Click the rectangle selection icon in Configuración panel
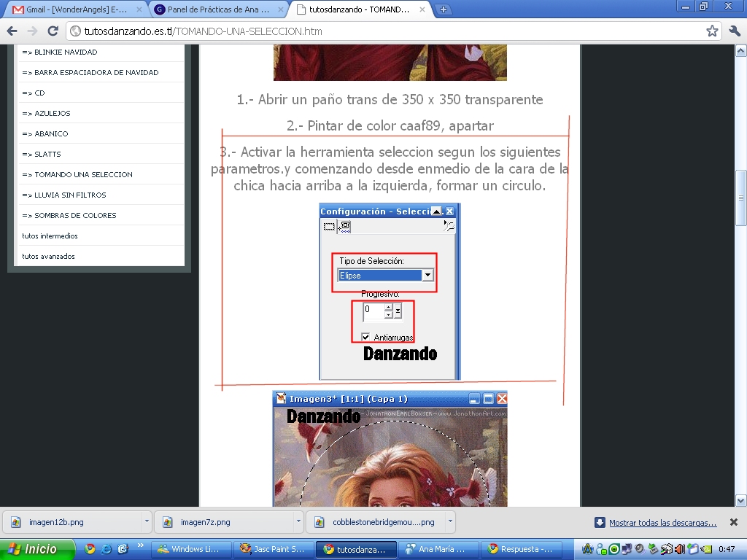 point(330,227)
